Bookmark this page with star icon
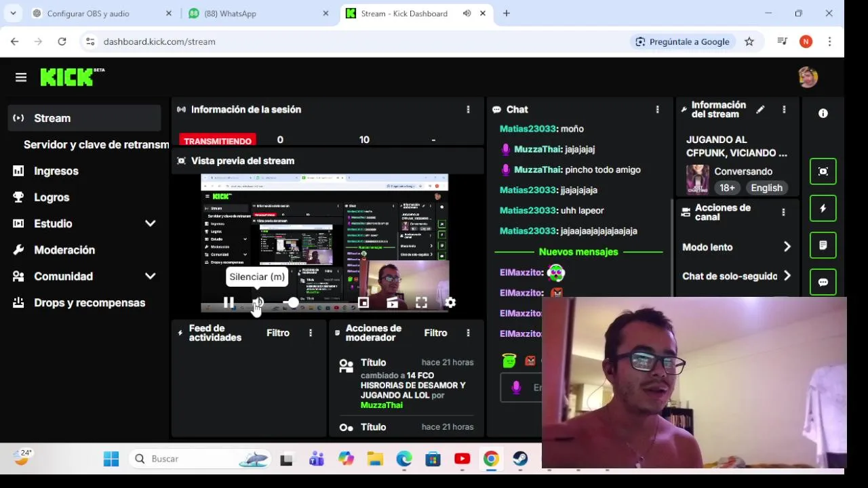The width and height of the screenshot is (868, 488). pyautogui.click(x=749, y=41)
